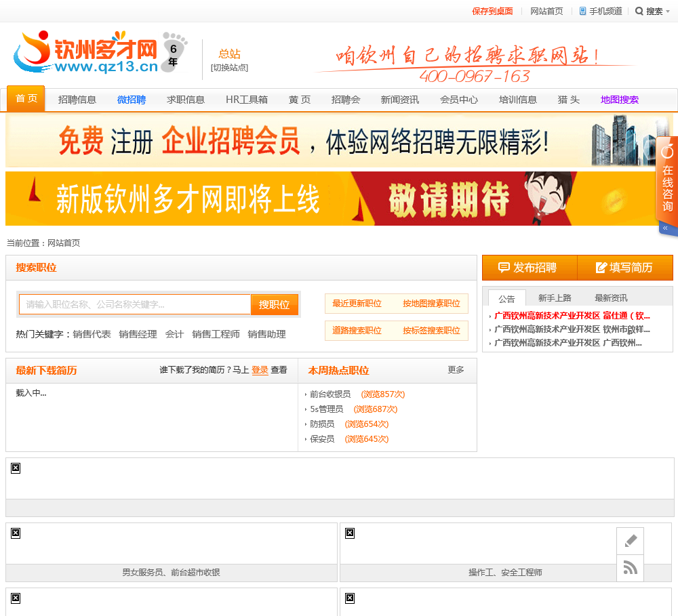Open announcement mentioning 钦州市啟祥
Viewport: 678px width, 616px height.
coord(572,329)
